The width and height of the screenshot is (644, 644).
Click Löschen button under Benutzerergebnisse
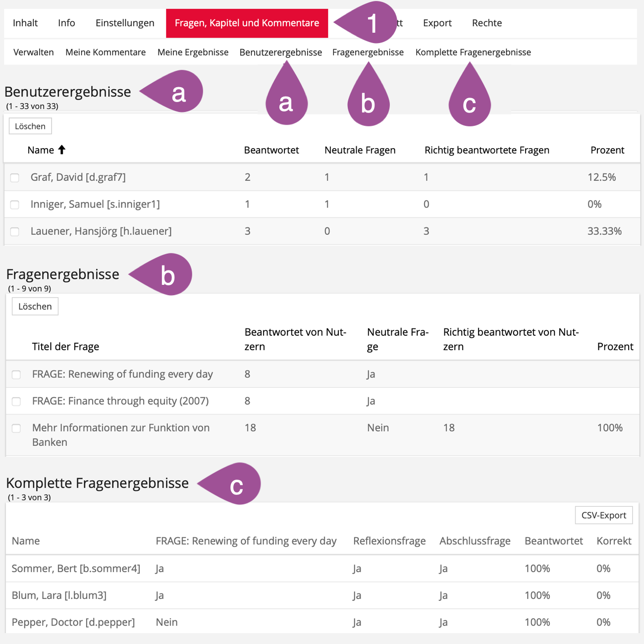(30, 126)
